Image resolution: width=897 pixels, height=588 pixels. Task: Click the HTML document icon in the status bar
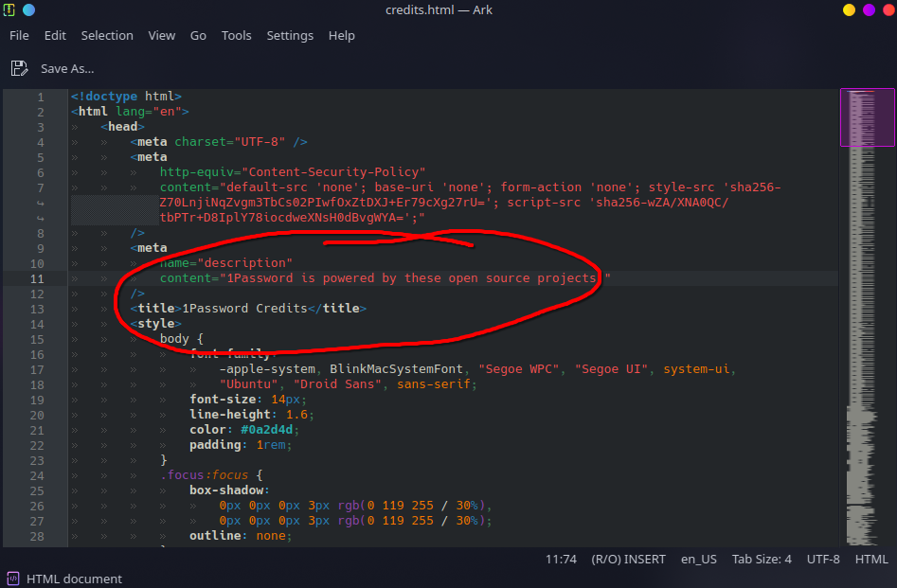[x=12, y=579]
